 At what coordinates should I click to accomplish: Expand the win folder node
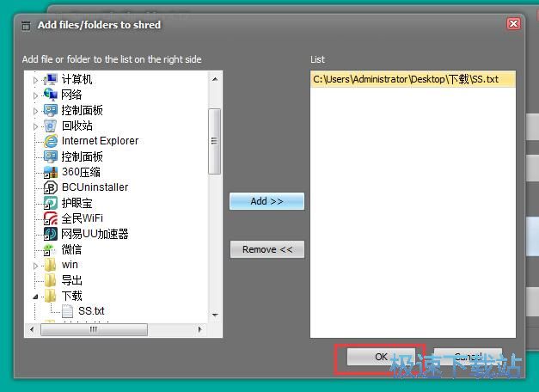tap(35, 266)
